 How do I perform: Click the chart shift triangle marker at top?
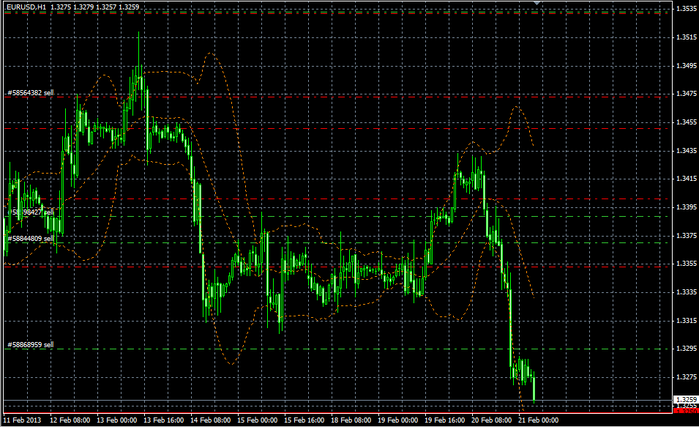pyautogui.click(x=537, y=3)
